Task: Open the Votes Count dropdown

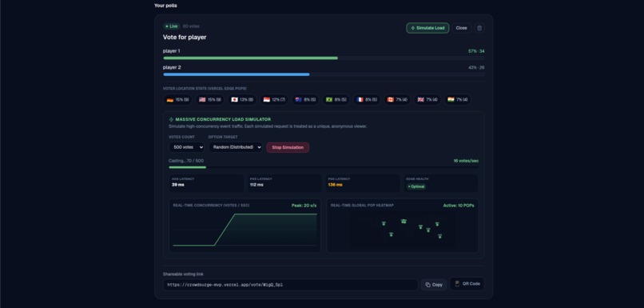Action: click(186, 147)
